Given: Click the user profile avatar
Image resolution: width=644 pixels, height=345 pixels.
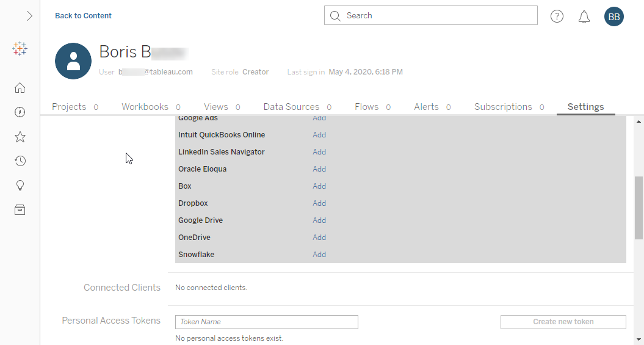Looking at the screenshot, I should click(73, 61).
